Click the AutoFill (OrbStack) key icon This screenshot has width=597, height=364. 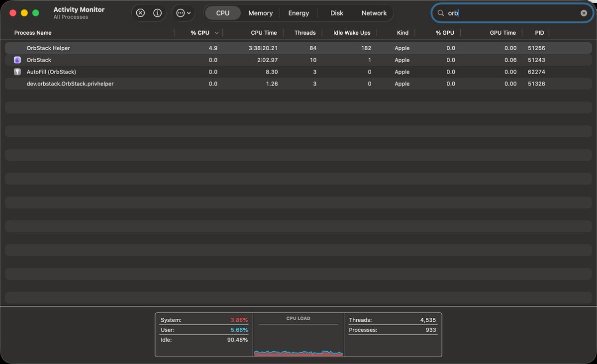[17, 72]
